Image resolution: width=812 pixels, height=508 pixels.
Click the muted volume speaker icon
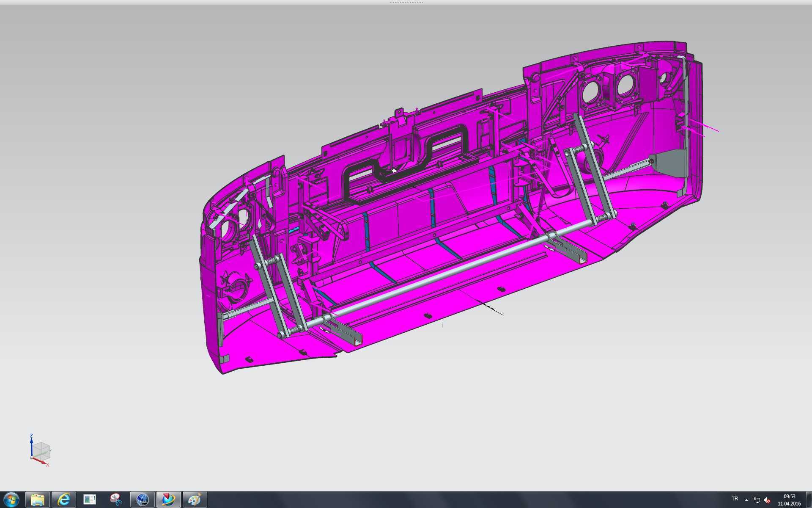(x=767, y=500)
